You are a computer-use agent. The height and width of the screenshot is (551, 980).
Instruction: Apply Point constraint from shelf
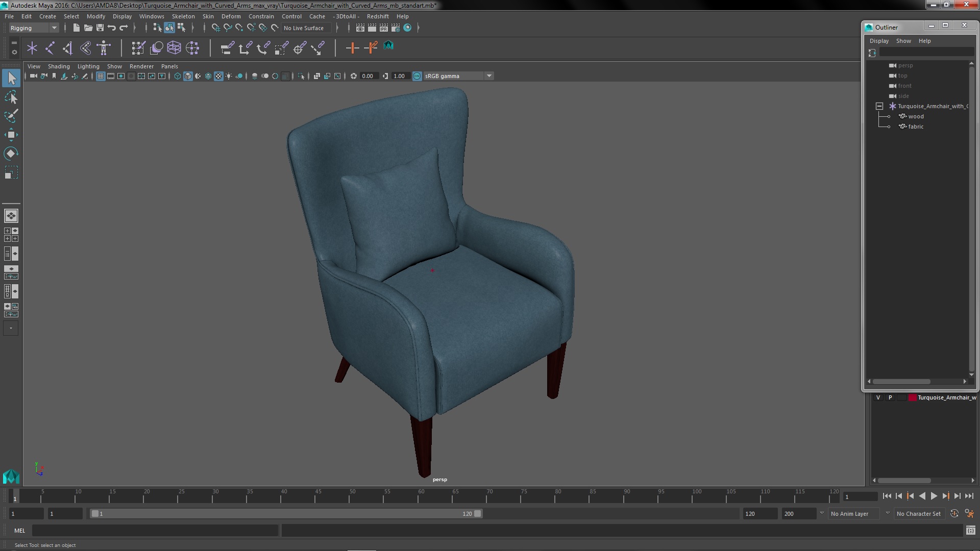246,48
